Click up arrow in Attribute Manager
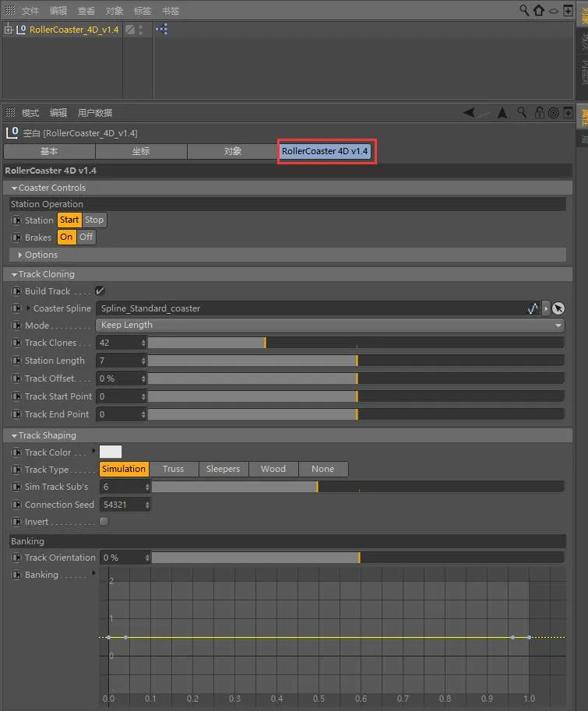The image size is (588, 711). coord(502,112)
